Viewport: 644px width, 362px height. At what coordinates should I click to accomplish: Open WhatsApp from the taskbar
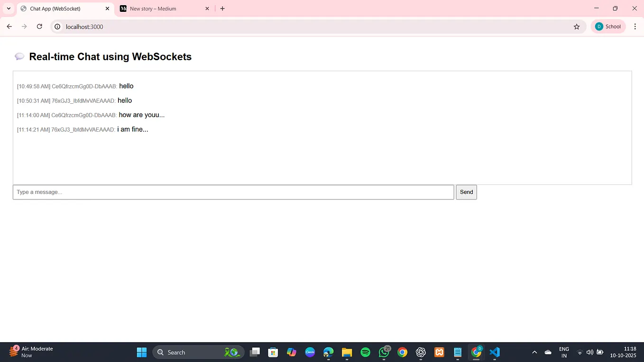(x=384, y=352)
